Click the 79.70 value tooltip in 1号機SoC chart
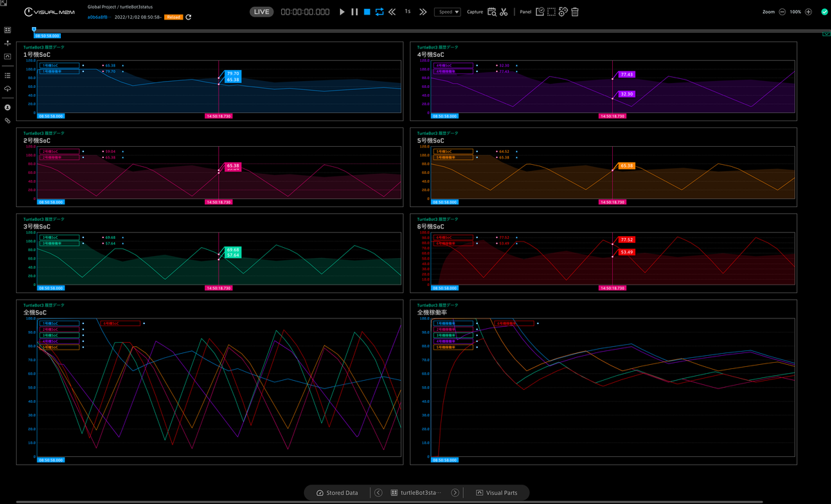831x504 pixels. (x=233, y=73)
